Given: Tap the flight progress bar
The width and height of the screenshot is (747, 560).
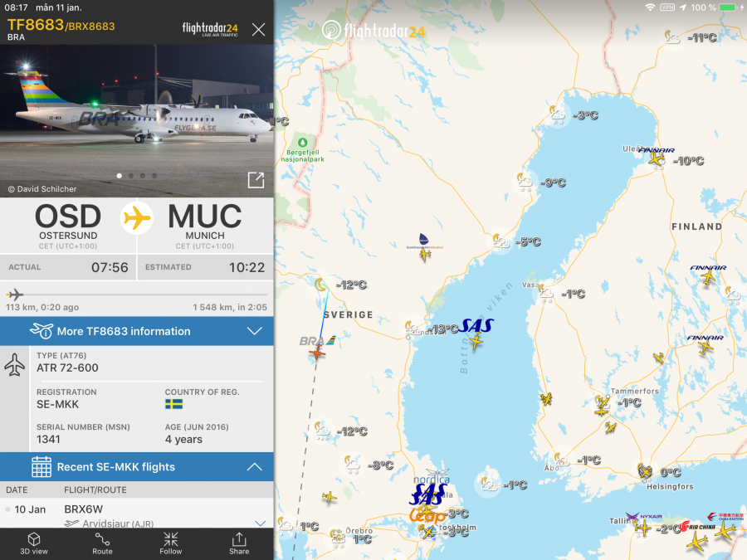Looking at the screenshot, I should pyautogui.click(x=137, y=295).
